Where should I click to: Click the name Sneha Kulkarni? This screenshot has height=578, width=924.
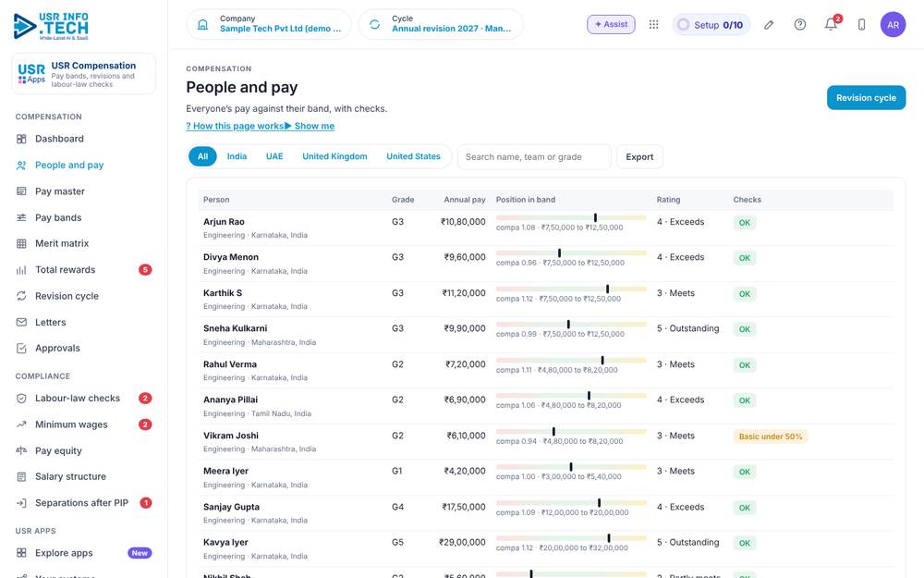pos(235,328)
